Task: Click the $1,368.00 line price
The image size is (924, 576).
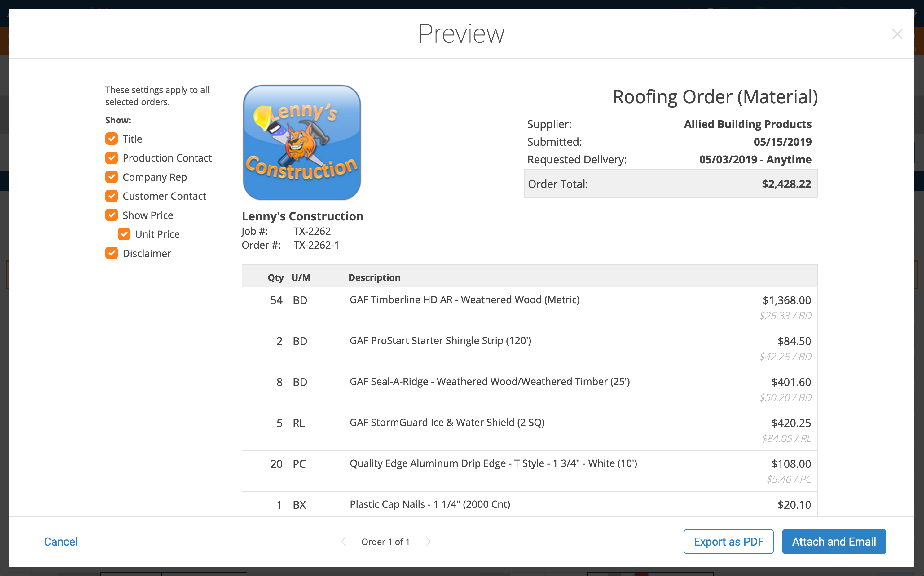Action: [786, 300]
